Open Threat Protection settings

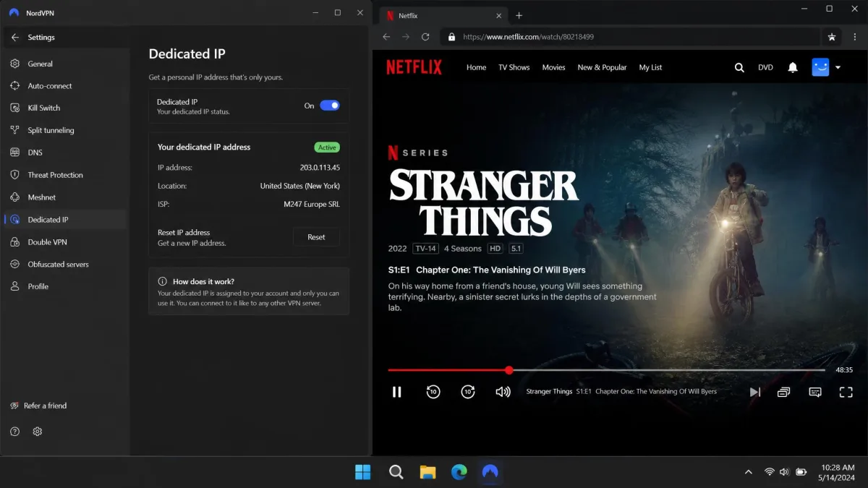[x=65, y=175]
